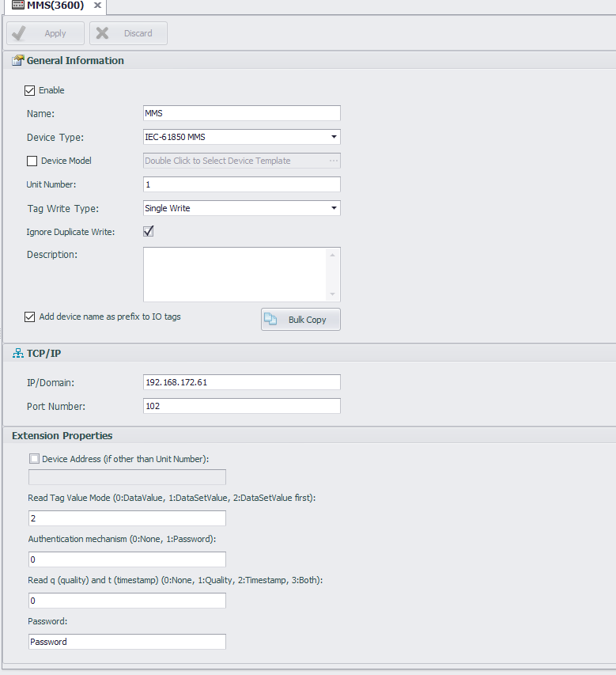Click the Bulk Copy button
The width and height of the screenshot is (616, 675).
[300, 320]
